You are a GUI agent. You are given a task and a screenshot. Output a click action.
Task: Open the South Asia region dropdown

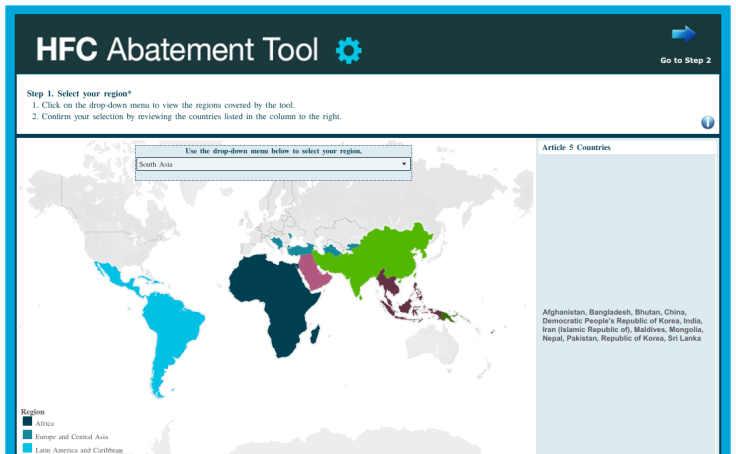[x=272, y=163]
